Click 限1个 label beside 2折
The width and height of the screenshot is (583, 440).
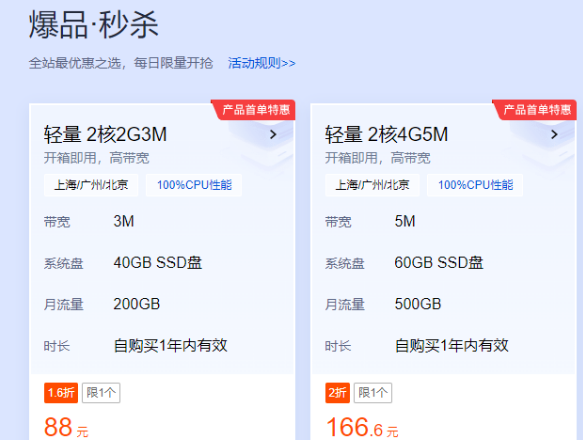373,393
